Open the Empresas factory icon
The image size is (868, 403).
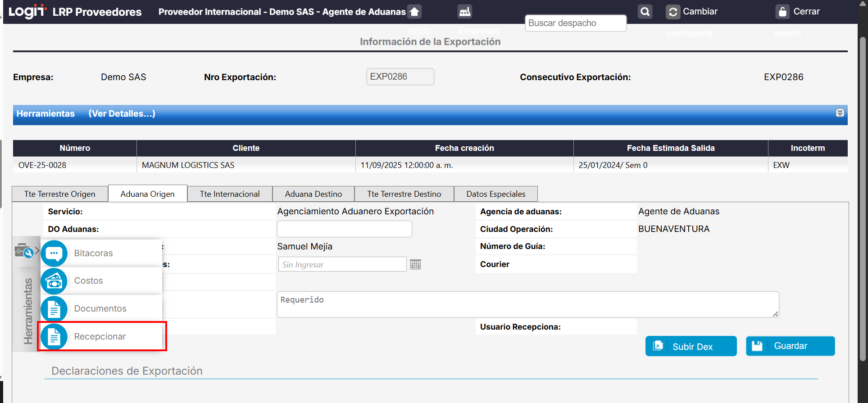pyautogui.click(x=464, y=12)
